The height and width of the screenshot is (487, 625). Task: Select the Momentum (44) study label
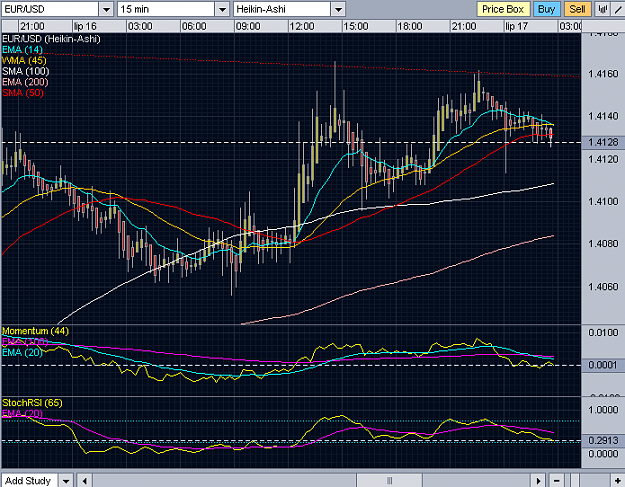tap(35, 331)
